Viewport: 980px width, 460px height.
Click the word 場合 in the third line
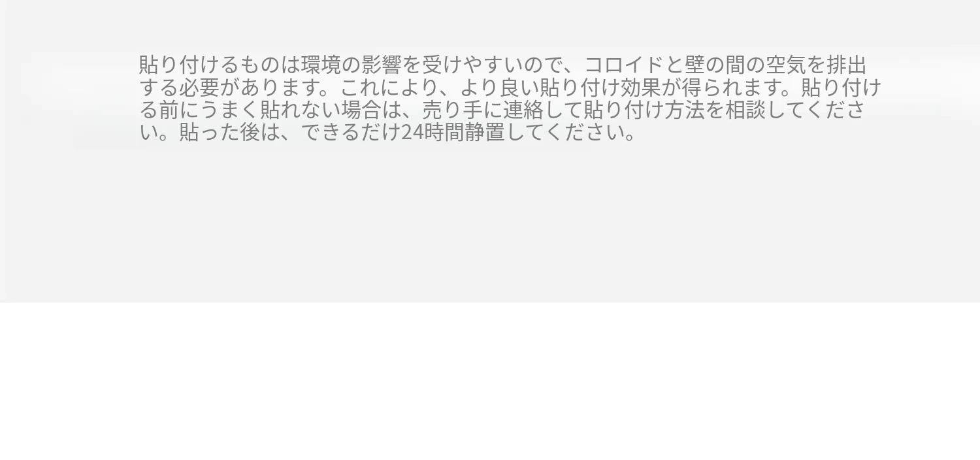(x=361, y=110)
